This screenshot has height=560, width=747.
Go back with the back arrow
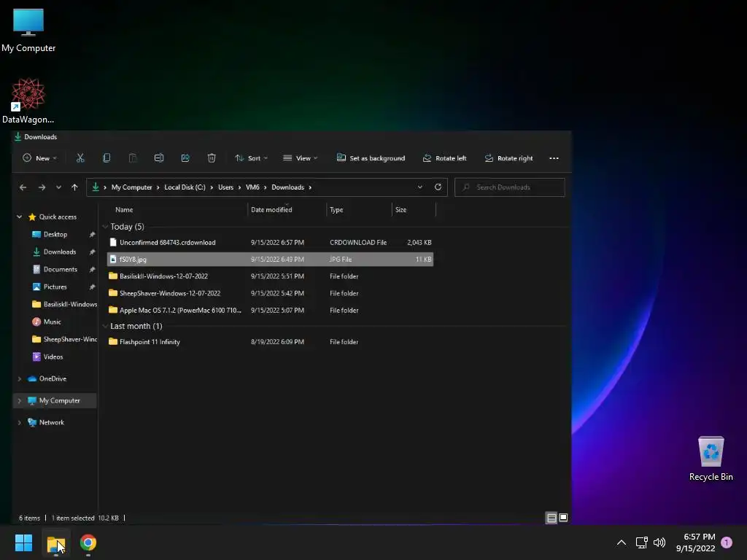tap(23, 187)
